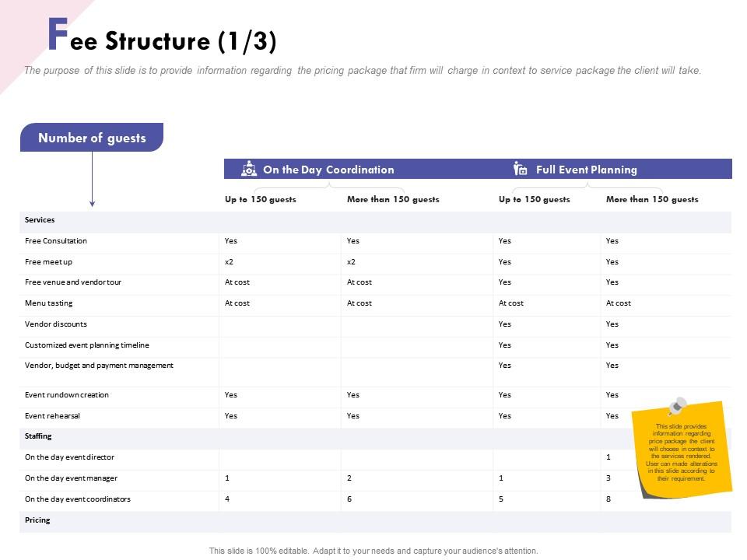Click event manager value 2
The height and width of the screenshot is (560, 747).
[x=349, y=478]
